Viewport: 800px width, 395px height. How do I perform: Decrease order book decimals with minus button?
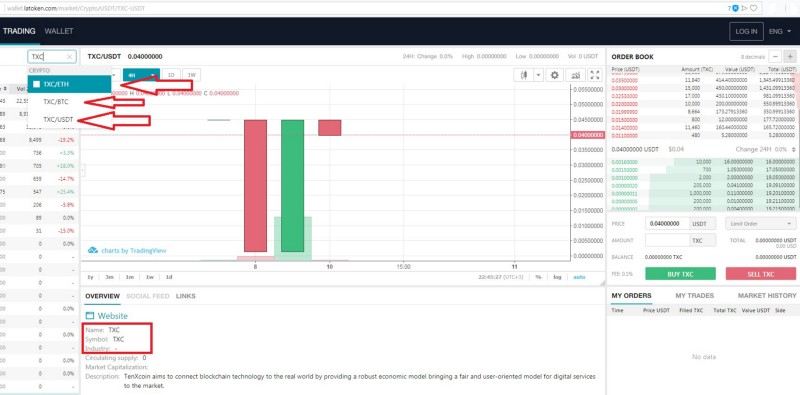click(x=776, y=57)
